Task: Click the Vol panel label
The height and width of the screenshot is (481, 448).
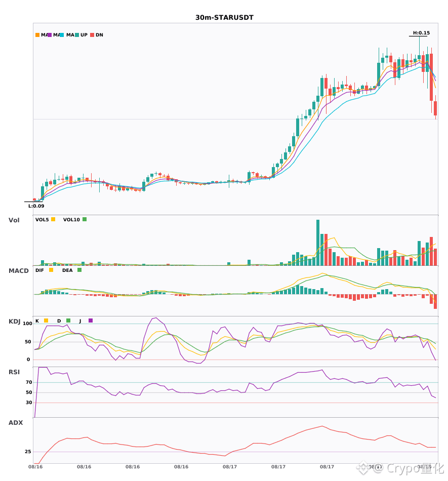Action: (x=14, y=220)
